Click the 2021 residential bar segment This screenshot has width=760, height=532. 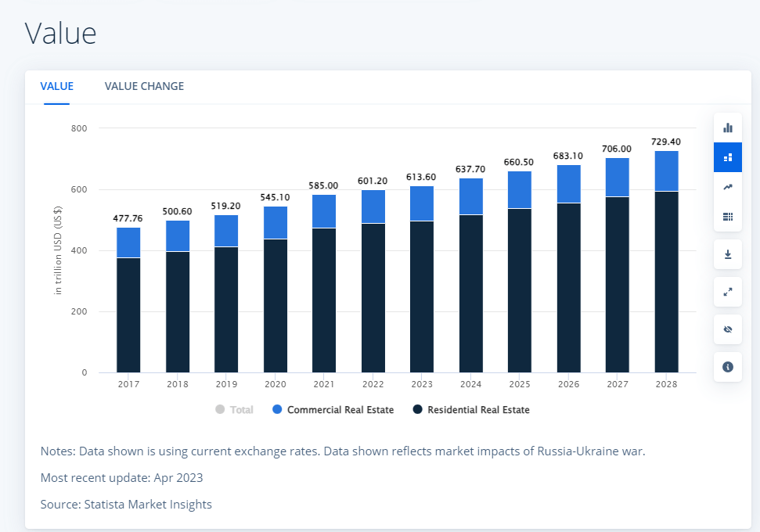(324, 300)
